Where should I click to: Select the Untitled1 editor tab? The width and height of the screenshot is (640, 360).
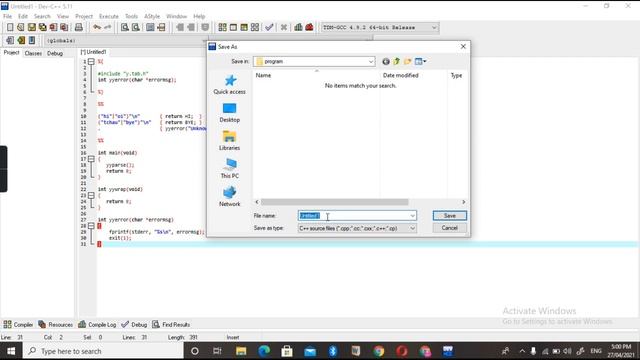tap(93, 52)
